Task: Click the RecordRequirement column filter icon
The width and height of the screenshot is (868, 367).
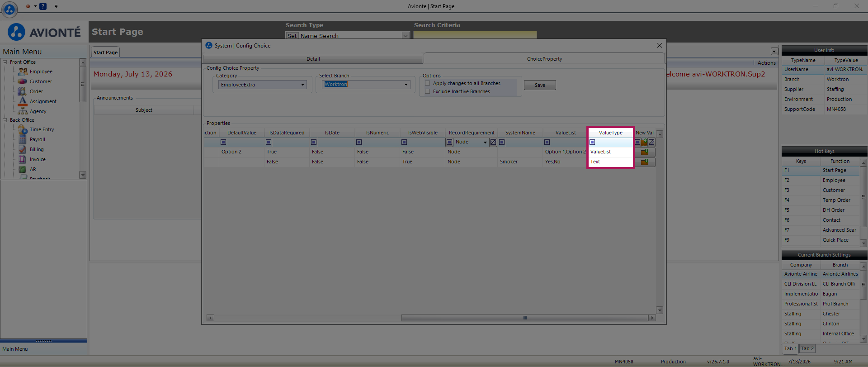Action: pyautogui.click(x=449, y=142)
